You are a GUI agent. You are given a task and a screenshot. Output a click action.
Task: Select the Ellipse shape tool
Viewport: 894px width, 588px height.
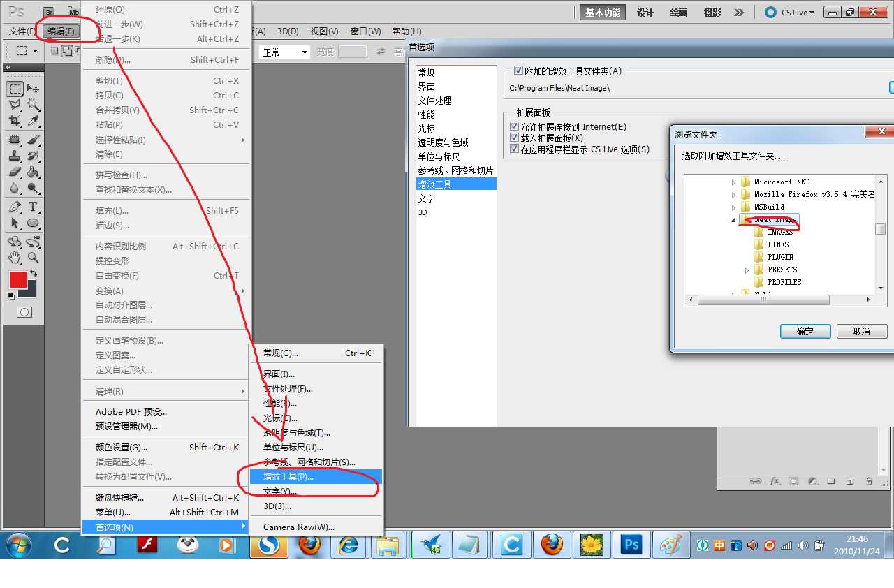click(33, 223)
